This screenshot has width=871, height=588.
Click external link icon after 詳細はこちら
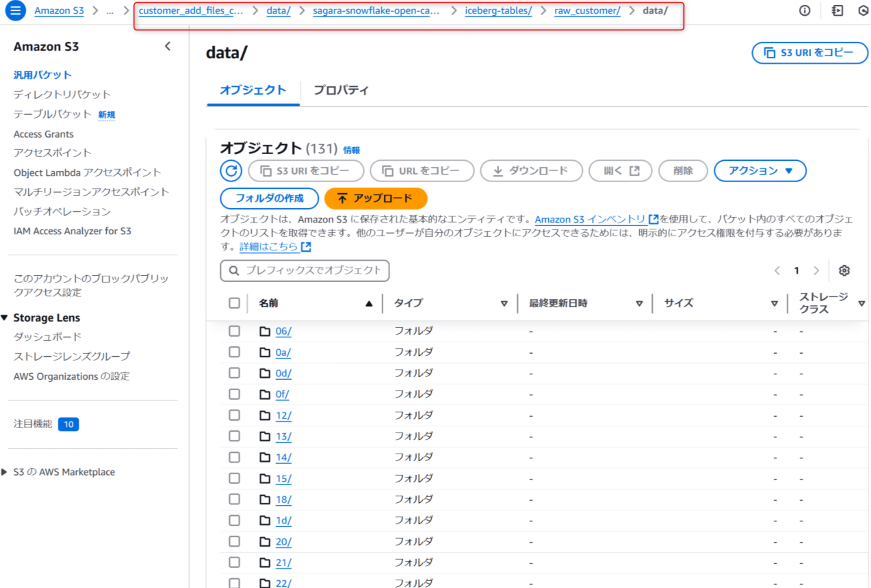306,247
